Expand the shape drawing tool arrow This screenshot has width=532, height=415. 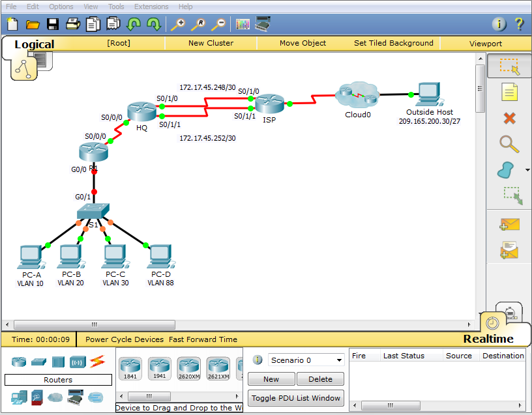(x=527, y=170)
